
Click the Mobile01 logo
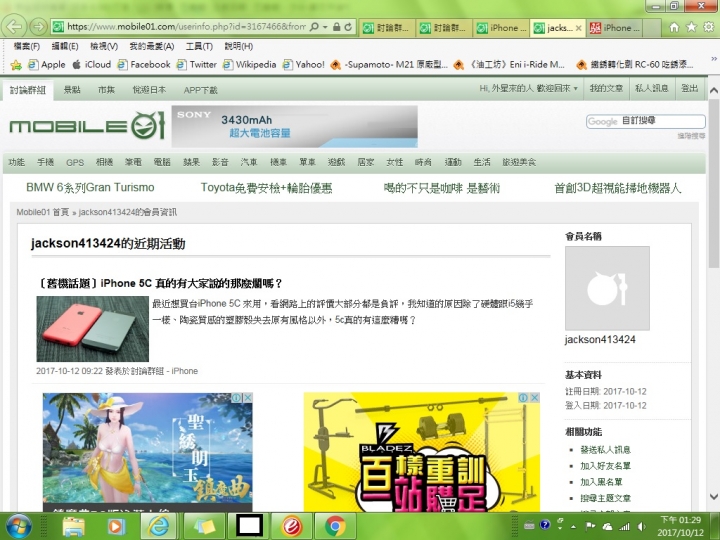point(87,125)
